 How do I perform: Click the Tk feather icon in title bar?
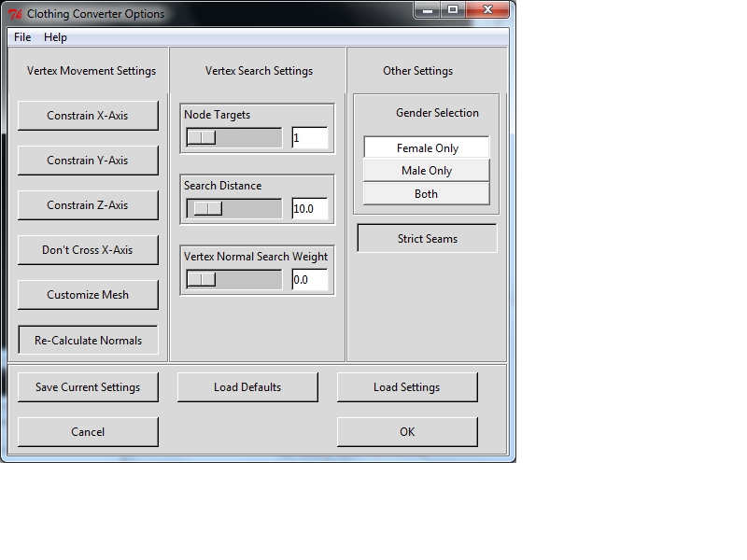(x=15, y=14)
